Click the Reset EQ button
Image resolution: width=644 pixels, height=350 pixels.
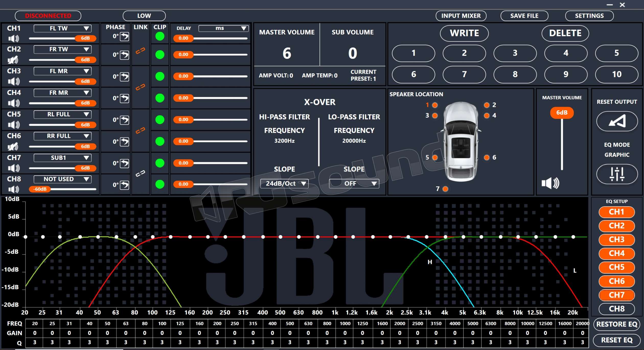[x=617, y=340]
